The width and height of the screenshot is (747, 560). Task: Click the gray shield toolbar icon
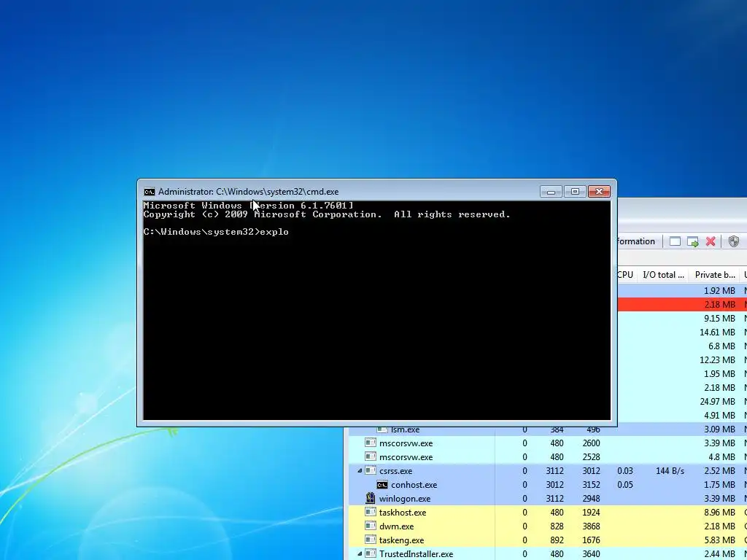click(x=734, y=241)
